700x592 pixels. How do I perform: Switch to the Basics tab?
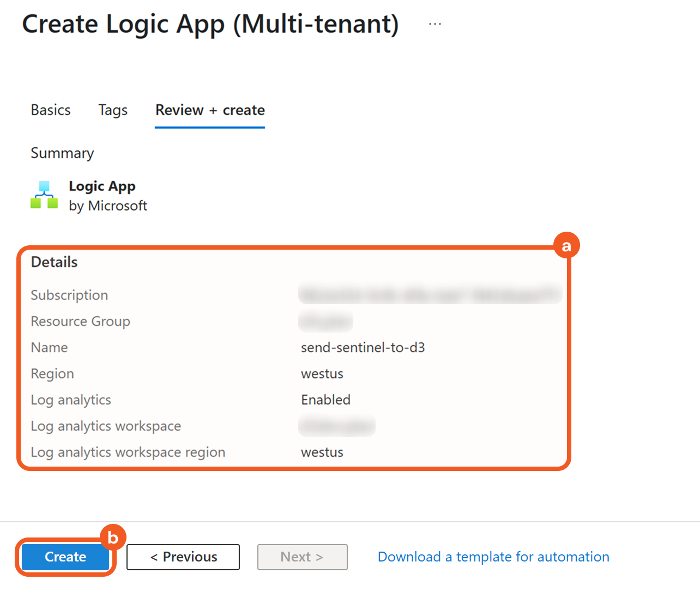click(51, 110)
